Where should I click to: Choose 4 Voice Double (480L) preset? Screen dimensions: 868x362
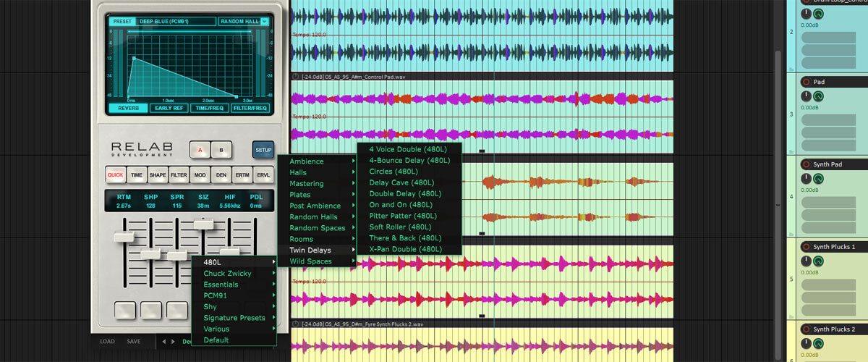click(409, 149)
